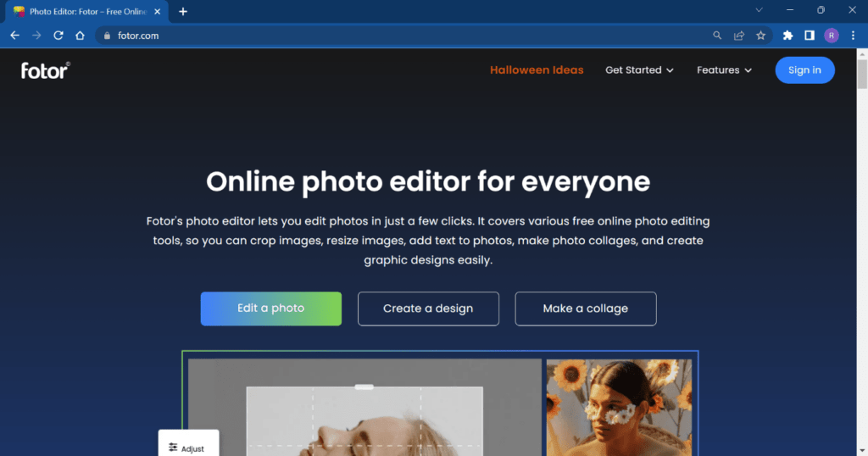Click the address bar zoom magnifier icon
The height and width of the screenshot is (456, 868).
tap(717, 36)
